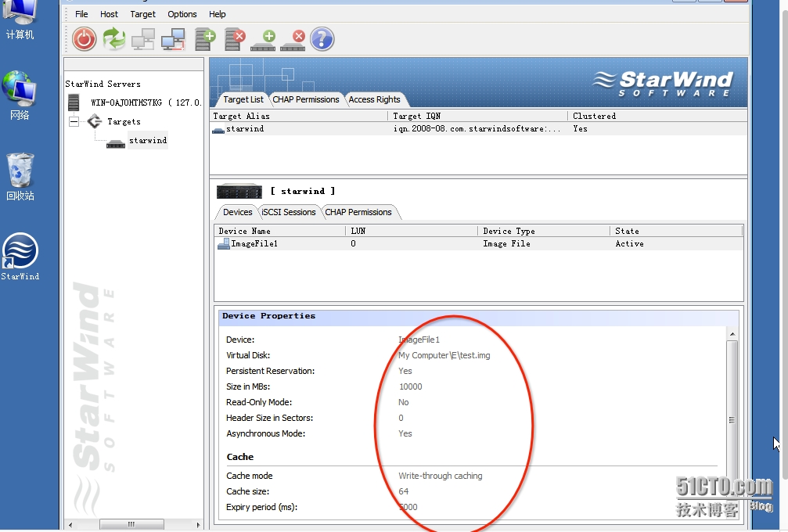
Task: Click the add host toolbar icon
Action: 143,39
